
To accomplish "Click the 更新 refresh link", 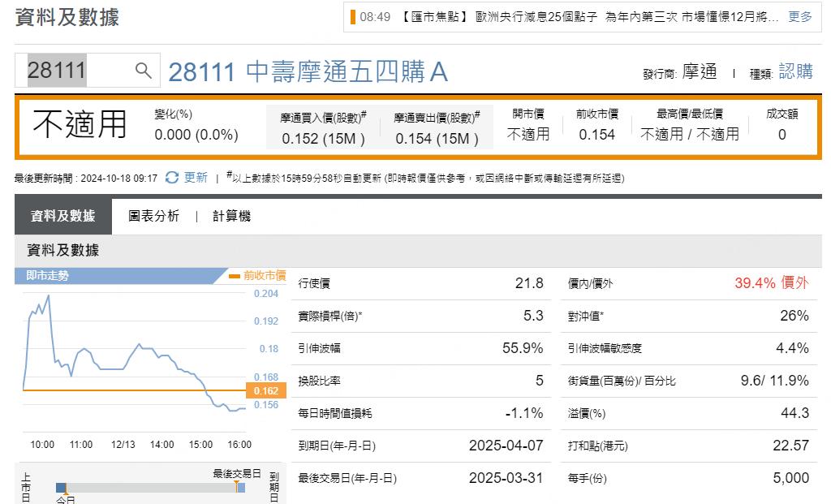I will coord(196,178).
